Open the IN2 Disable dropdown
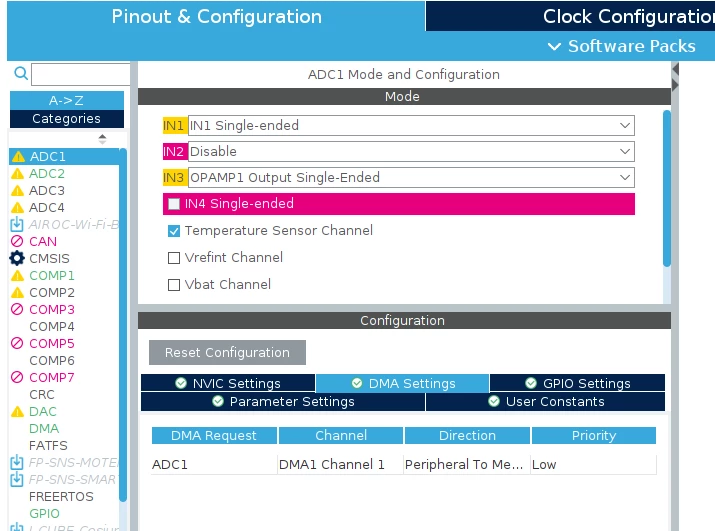Image resolution: width=715 pixels, height=531 pixels. (411, 151)
